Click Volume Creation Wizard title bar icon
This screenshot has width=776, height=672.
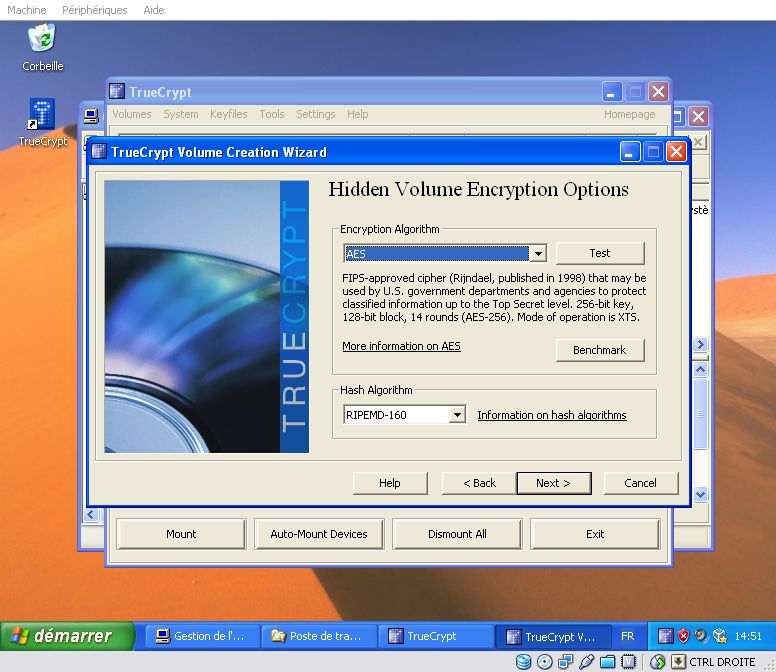click(99, 151)
